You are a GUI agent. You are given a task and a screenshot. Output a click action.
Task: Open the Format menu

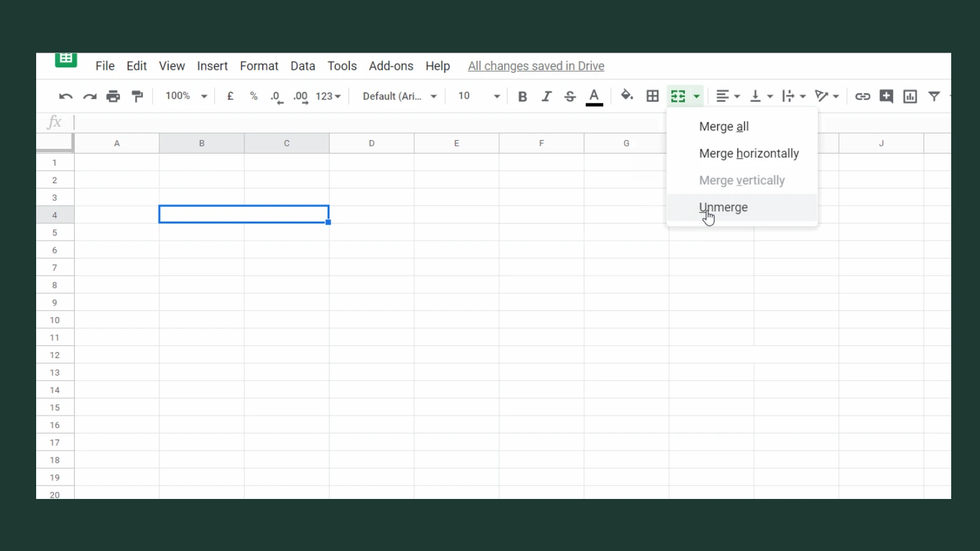coord(258,66)
